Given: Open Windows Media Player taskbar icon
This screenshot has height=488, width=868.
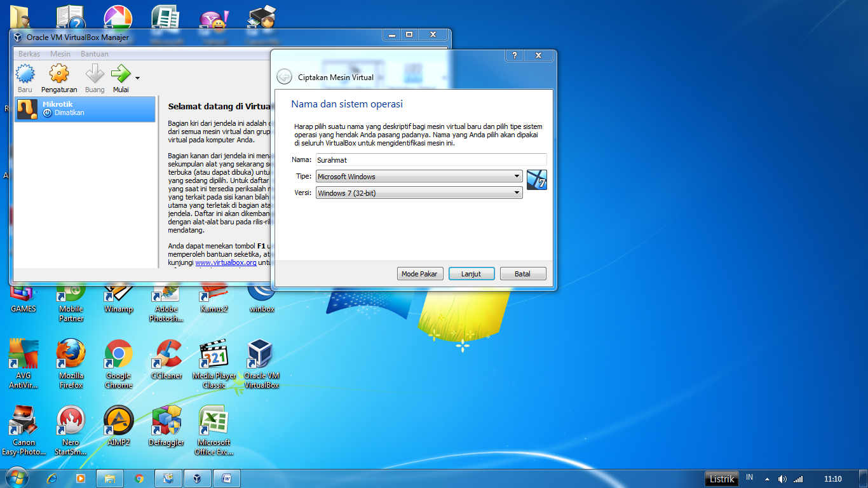Looking at the screenshot, I should tap(81, 478).
